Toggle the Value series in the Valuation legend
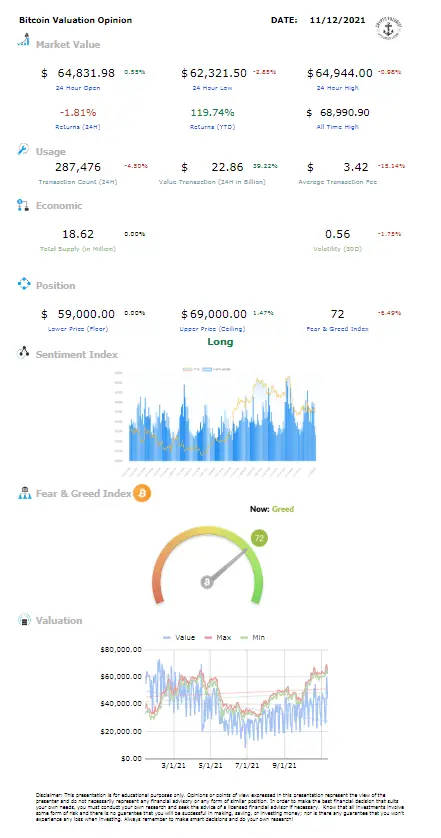Viewport: 441px width, 838px height. pos(179,637)
